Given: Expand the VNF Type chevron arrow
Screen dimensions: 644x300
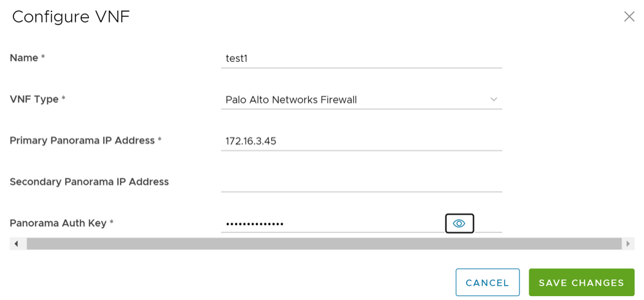Looking at the screenshot, I should 493,99.
